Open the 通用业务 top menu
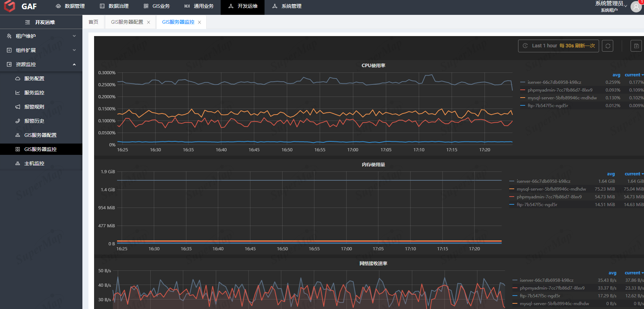 point(199,6)
